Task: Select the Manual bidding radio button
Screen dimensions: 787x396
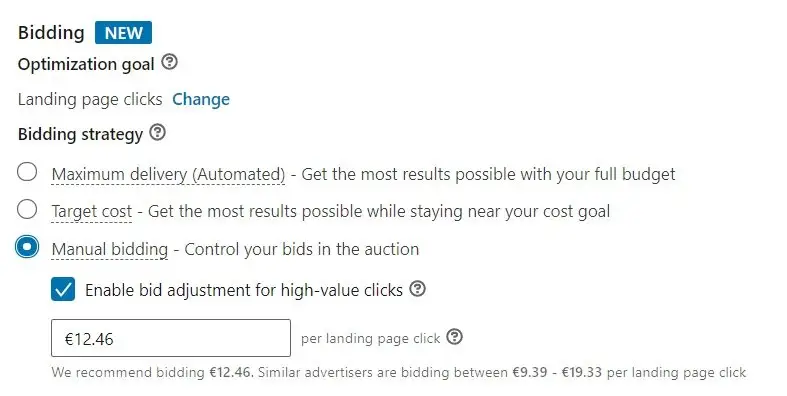Action: point(27,247)
